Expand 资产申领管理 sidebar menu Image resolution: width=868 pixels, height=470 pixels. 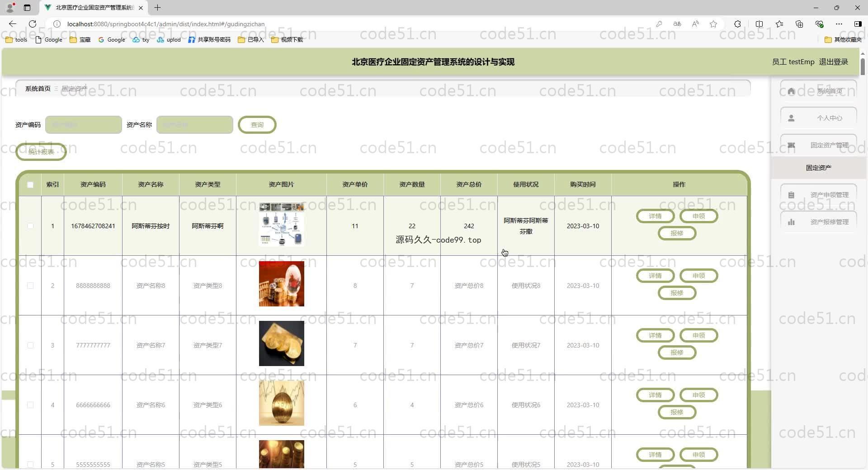818,195
